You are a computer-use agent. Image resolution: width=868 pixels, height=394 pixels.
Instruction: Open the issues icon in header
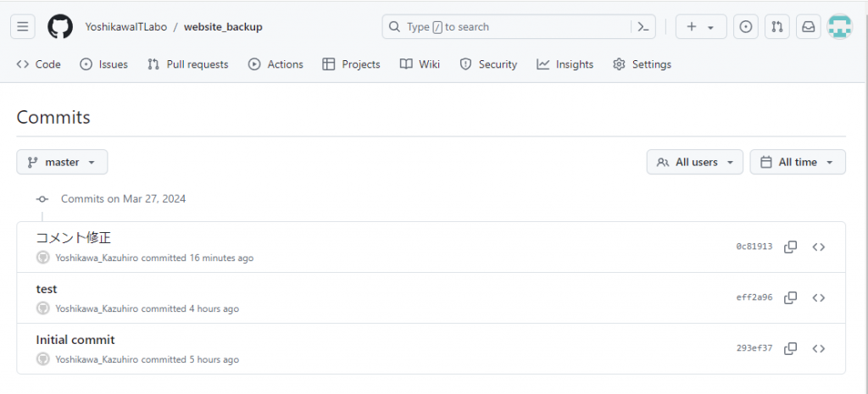coord(745,27)
